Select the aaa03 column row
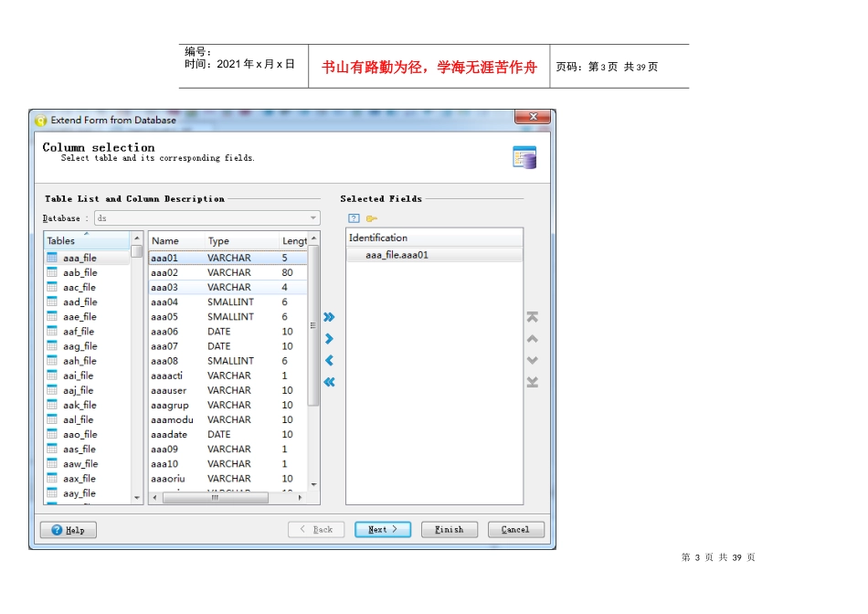 click(228, 287)
